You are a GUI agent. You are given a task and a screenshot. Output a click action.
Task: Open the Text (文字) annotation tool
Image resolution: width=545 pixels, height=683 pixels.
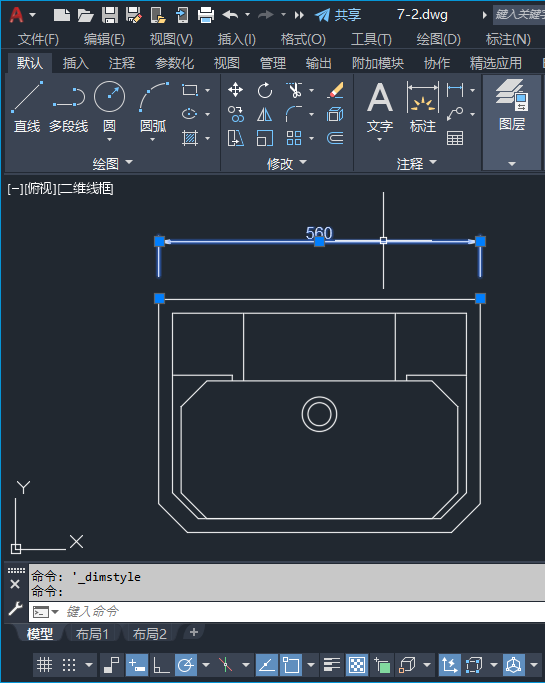click(379, 109)
